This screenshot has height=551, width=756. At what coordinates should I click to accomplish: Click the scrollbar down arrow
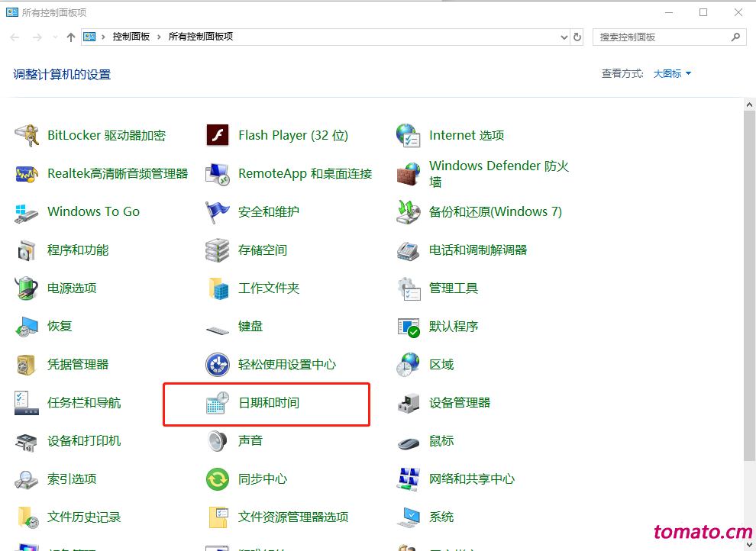[x=749, y=545]
